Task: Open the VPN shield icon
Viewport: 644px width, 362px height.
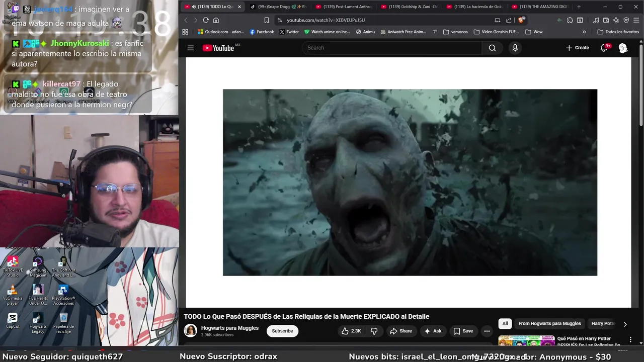Action: (626, 20)
